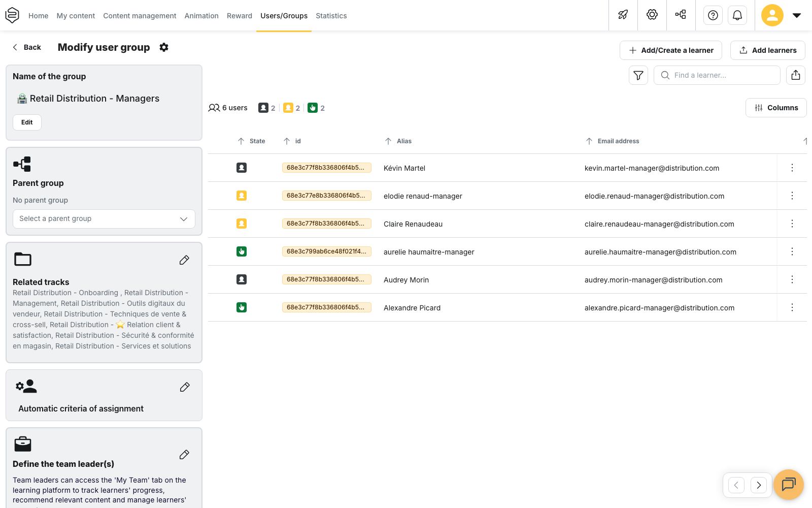Image resolution: width=812 pixels, height=508 pixels.
Task: Open the account dropdown arrow
Action: (x=797, y=15)
